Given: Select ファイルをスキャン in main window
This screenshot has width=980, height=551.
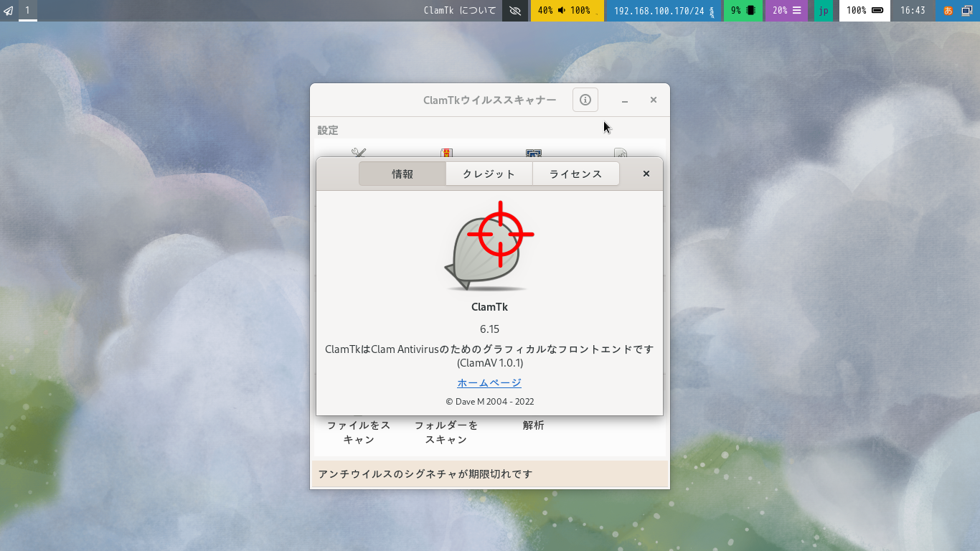Looking at the screenshot, I should click(359, 432).
